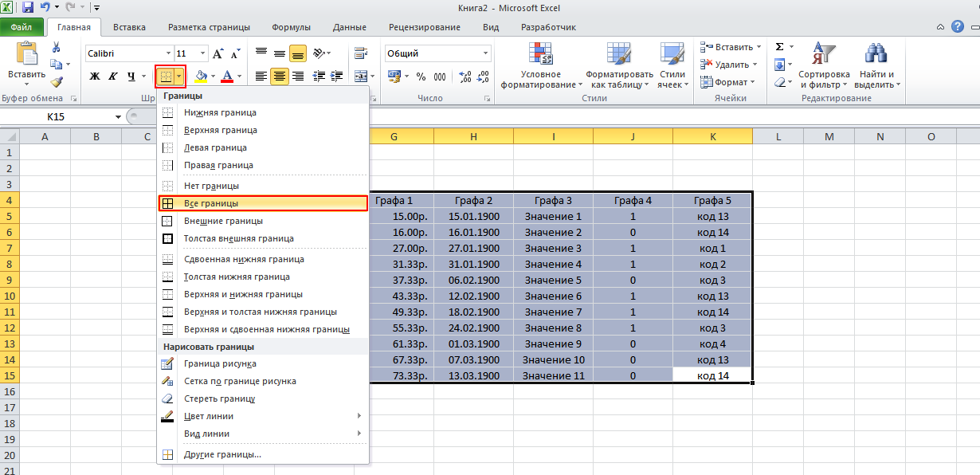Choose Нет границы menu item
The height and width of the screenshot is (475, 980).
point(263,186)
